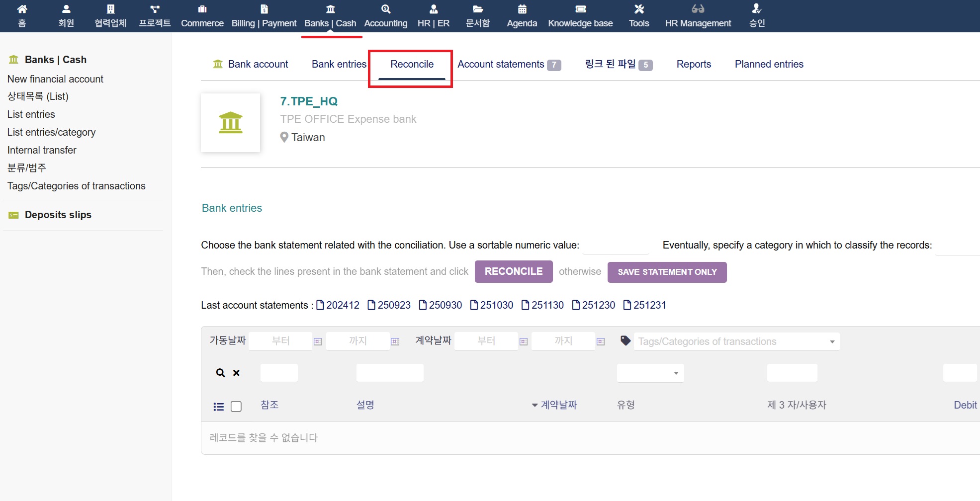Screen dimensions: 980x501
Task: Open account statement 250923
Action: 394,305
